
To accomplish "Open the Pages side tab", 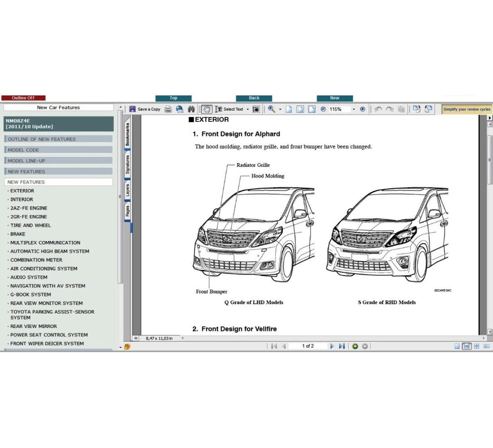I will pos(127,211).
